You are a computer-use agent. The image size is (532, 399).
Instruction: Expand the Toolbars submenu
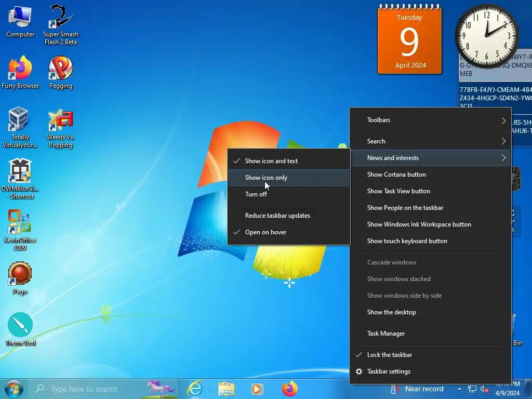pos(431,120)
